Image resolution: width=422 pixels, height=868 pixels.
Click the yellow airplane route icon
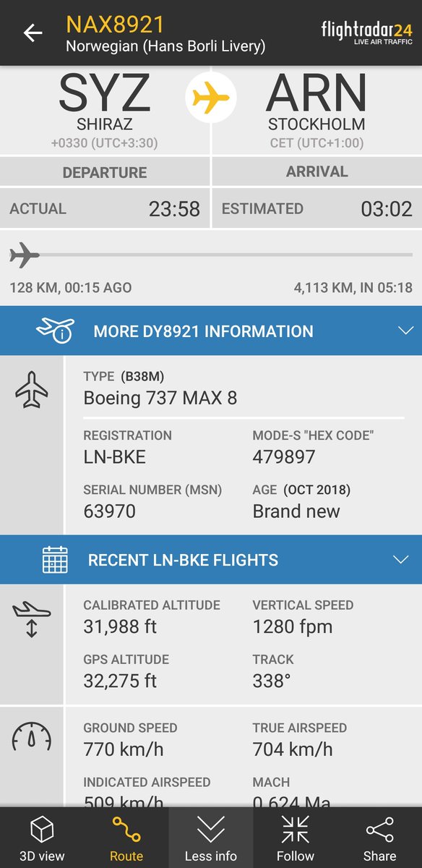pos(211,98)
